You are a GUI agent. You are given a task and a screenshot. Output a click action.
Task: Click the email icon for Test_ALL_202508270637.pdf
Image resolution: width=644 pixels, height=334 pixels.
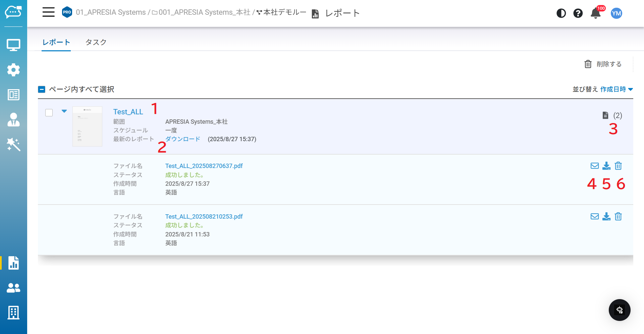[594, 166]
